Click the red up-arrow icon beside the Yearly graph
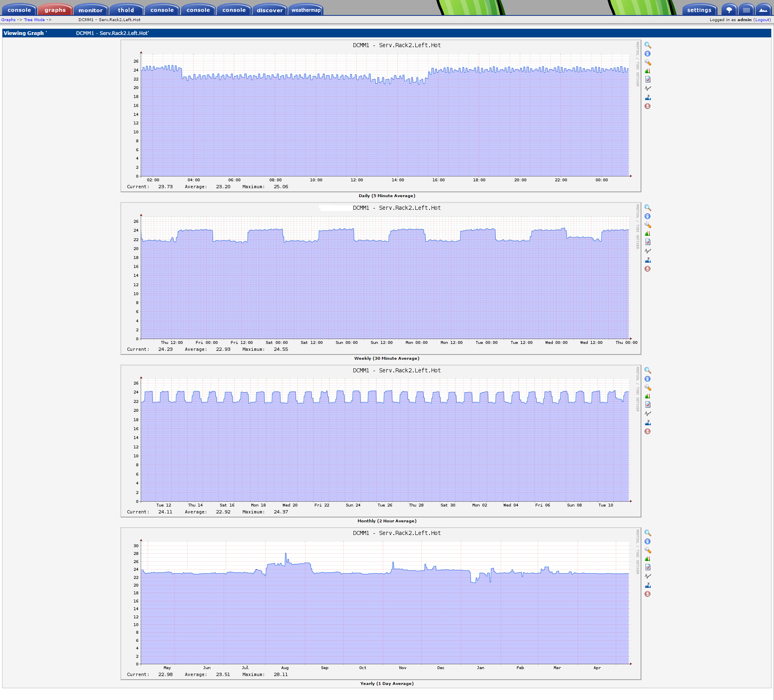The height and width of the screenshot is (700, 774). click(x=648, y=594)
